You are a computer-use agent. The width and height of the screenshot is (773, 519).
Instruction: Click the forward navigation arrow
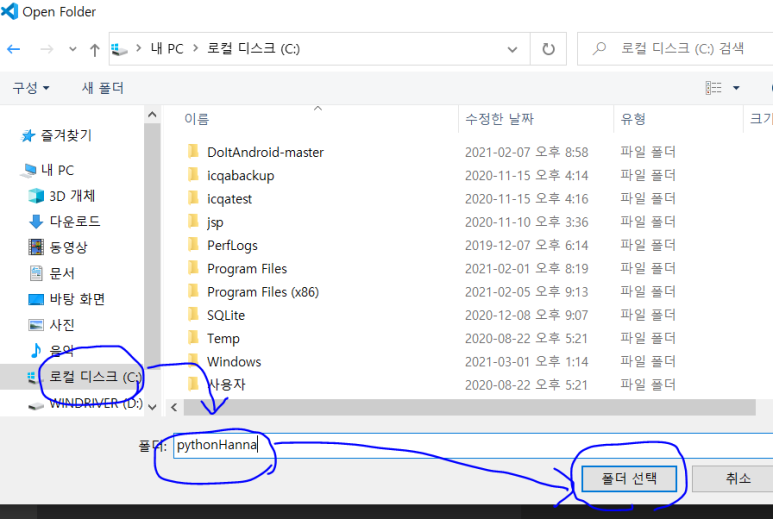pos(46,49)
